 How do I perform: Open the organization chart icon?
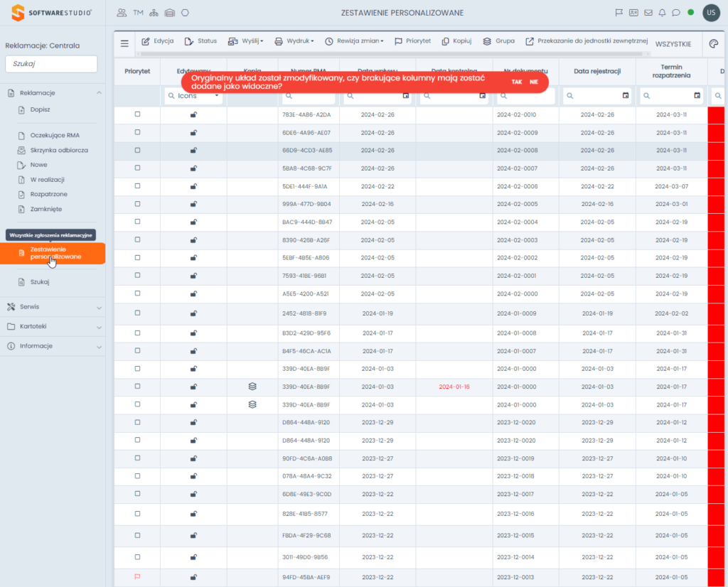tap(154, 13)
